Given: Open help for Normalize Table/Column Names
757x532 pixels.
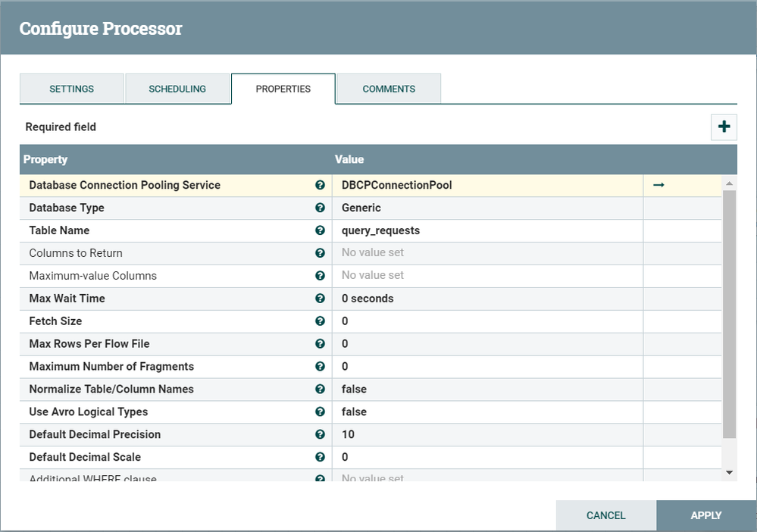Looking at the screenshot, I should click(320, 389).
